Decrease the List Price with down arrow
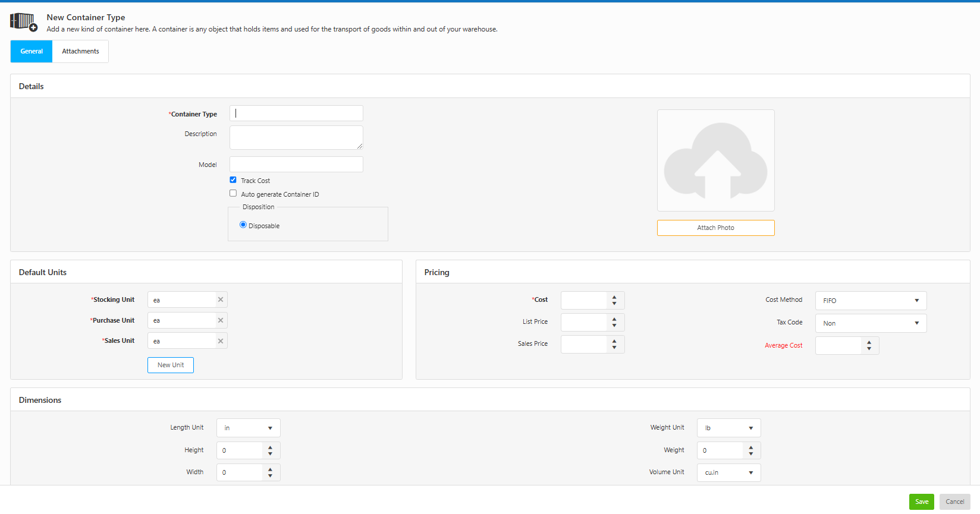 coord(614,326)
